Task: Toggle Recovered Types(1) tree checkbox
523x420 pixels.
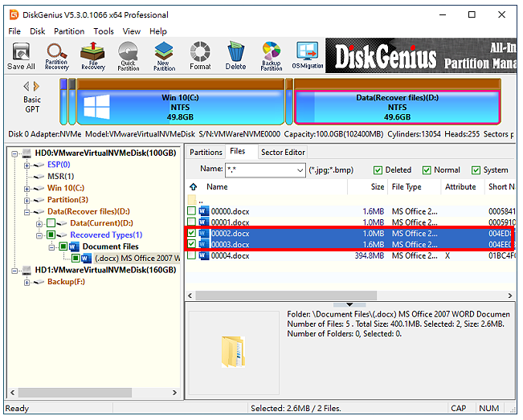Action: pyautogui.click(x=51, y=235)
